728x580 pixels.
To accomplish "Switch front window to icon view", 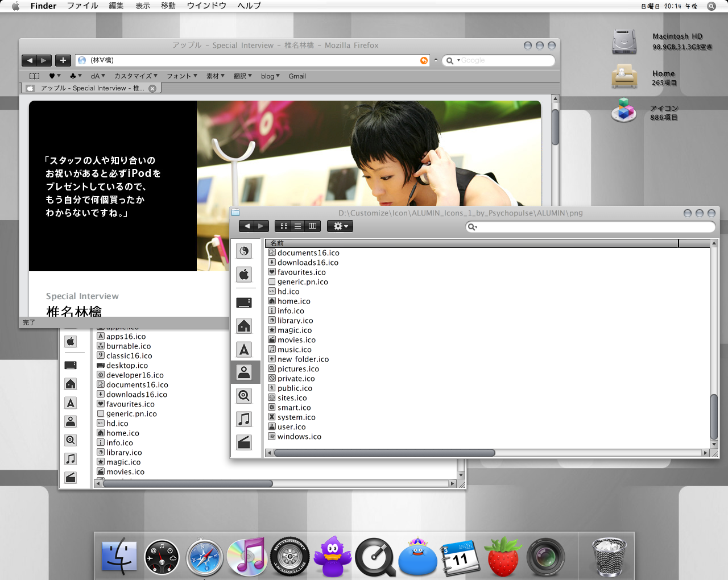I will pyautogui.click(x=284, y=226).
